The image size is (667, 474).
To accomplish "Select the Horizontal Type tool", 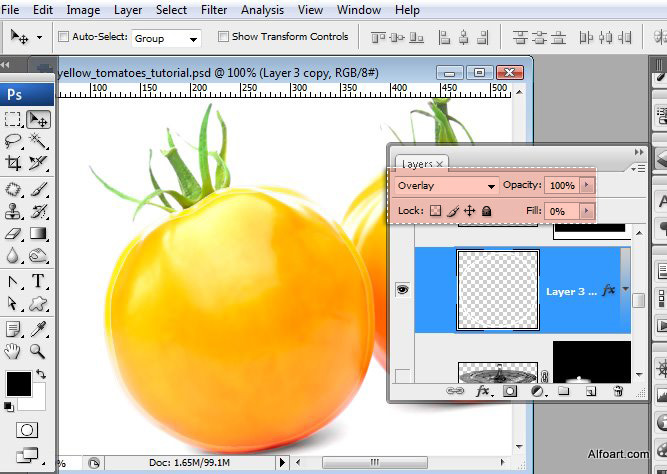I will [38, 281].
